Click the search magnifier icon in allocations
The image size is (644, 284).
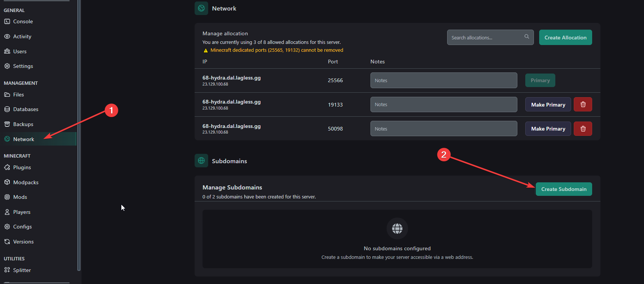[x=526, y=37]
